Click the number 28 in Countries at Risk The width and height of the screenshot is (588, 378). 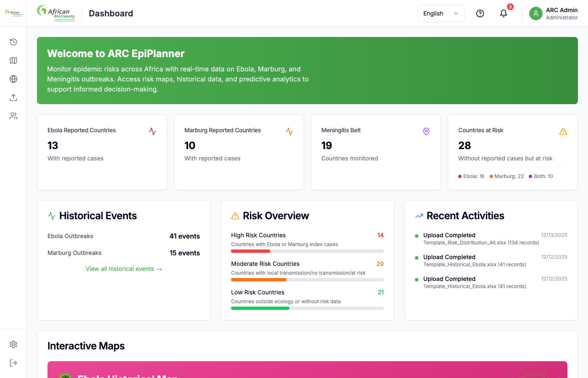coord(465,146)
